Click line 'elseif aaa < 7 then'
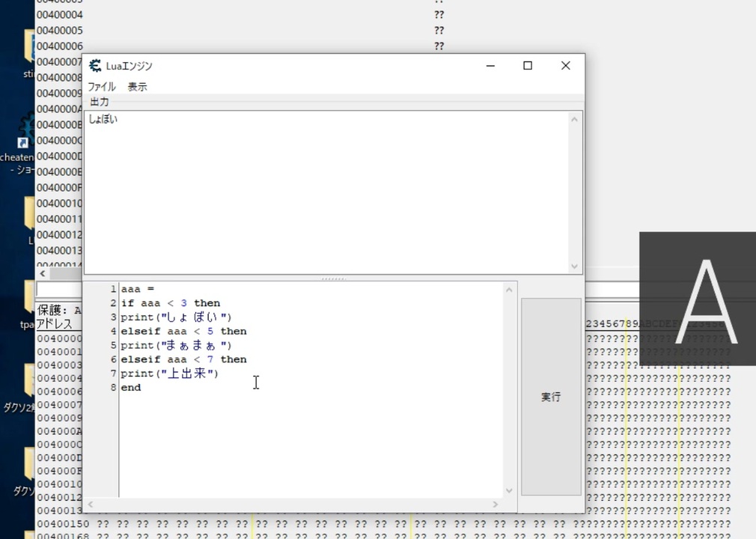 pyautogui.click(x=183, y=359)
